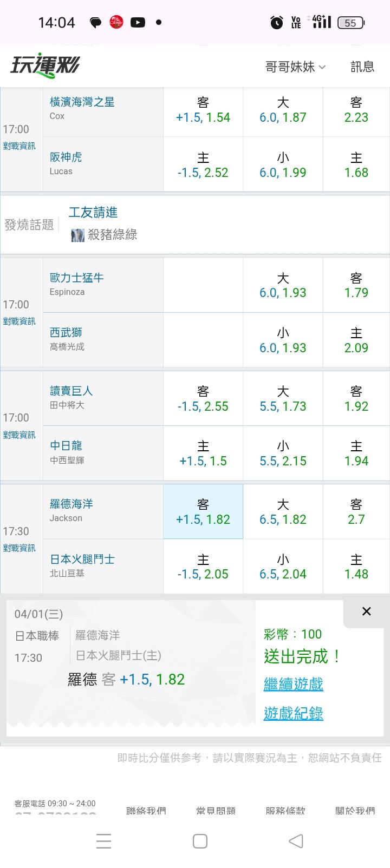Viewport: 390px width, 868px height.
Task: Choose 日本火腿鬥士 小 6.5, 2.04 under
Action: coord(283,567)
